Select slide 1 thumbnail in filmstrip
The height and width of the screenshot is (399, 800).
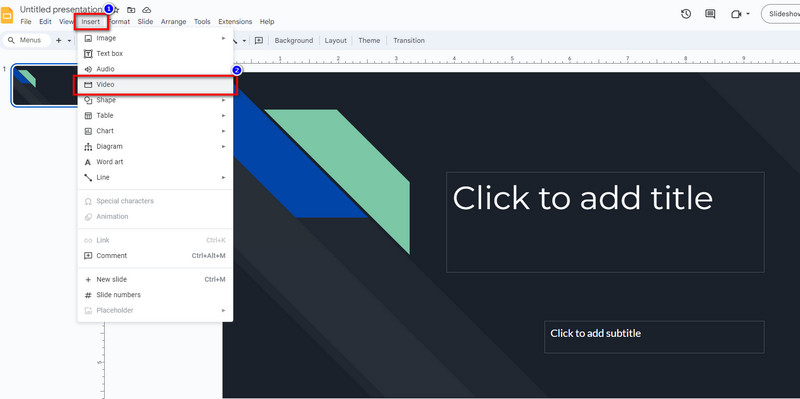coord(45,86)
